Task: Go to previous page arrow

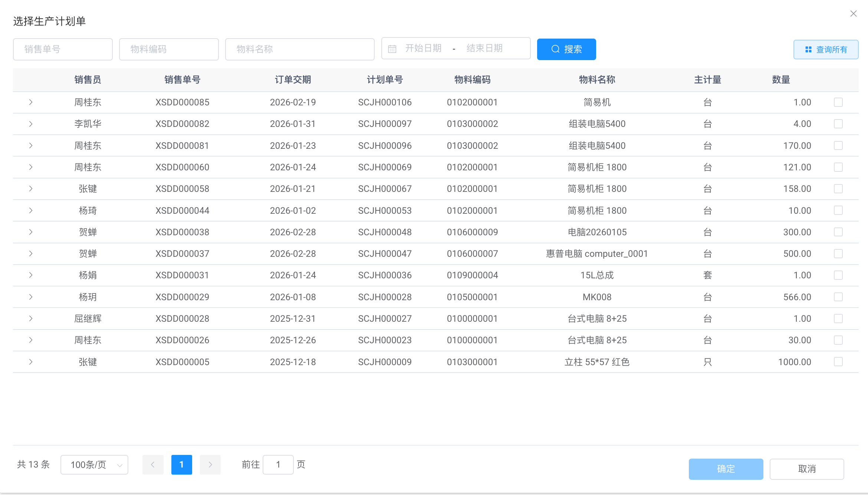Action: tap(153, 465)
